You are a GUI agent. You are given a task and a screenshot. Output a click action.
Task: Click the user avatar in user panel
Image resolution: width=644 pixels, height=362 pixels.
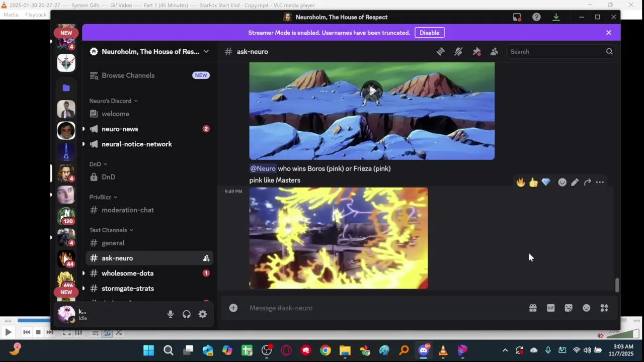coord(66,314)
